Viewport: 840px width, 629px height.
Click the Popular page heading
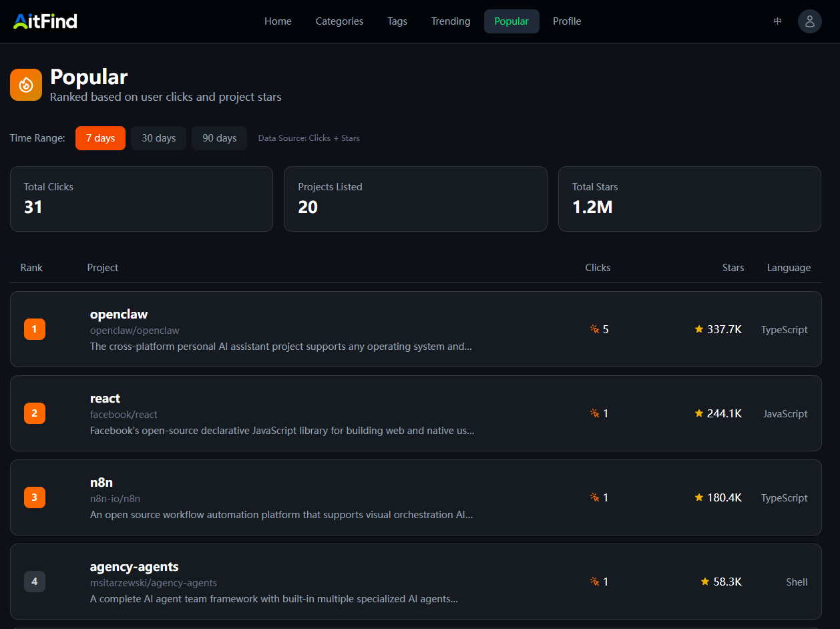(89, 77)
